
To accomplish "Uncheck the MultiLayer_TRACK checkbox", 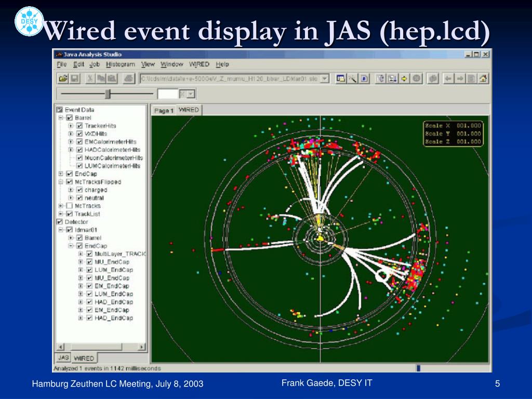I will [89, 254].
